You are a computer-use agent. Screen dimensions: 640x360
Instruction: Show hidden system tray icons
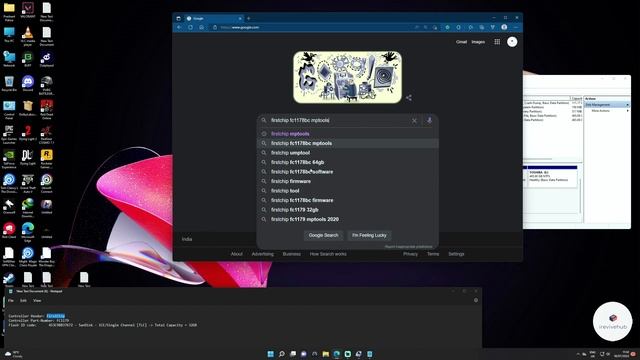[578, 354]
